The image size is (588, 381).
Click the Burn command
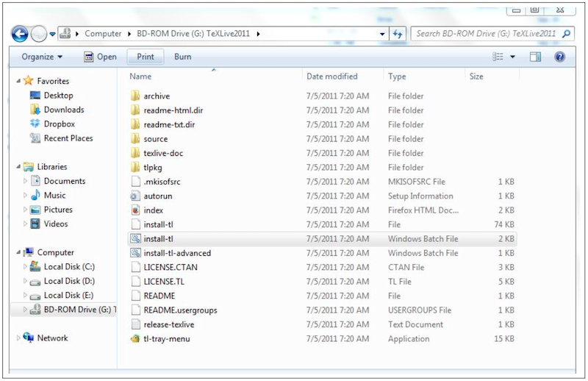(182, 57)
